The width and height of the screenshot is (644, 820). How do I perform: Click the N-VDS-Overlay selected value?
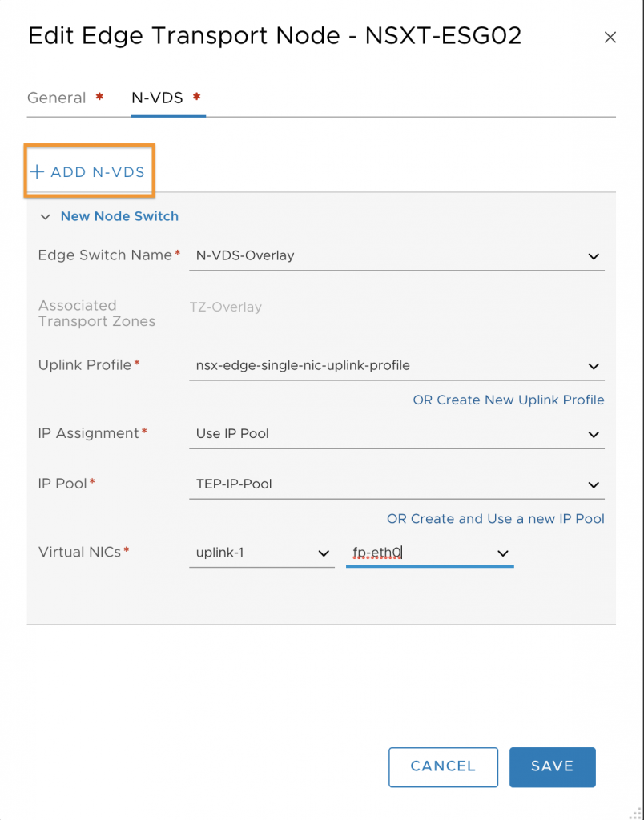pyautogui.click(x=245, y=255)
